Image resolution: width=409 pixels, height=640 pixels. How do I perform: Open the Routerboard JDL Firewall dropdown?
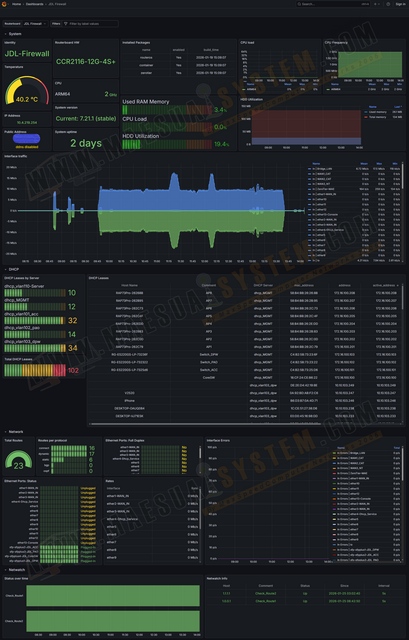tap(35, 24)
